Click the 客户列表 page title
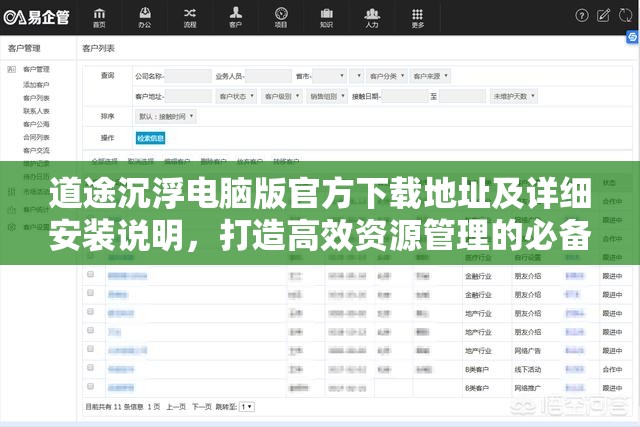The image size is (640, 427). click(98, 48)
